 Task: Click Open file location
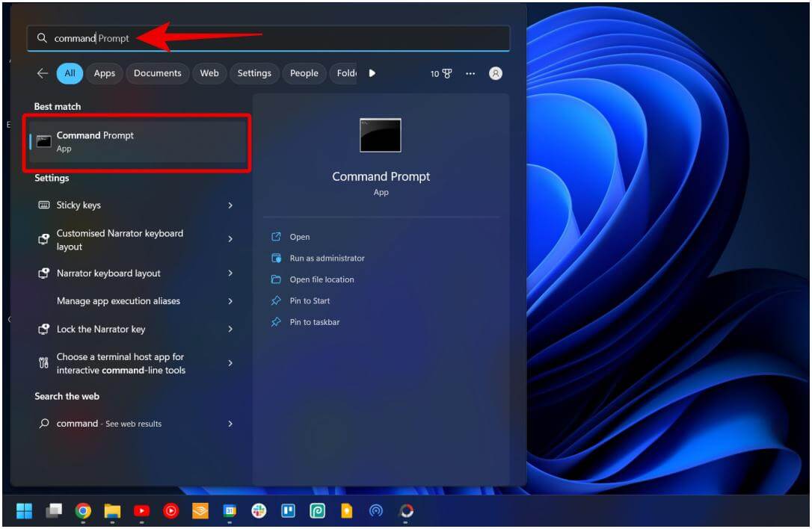[322, 279]
